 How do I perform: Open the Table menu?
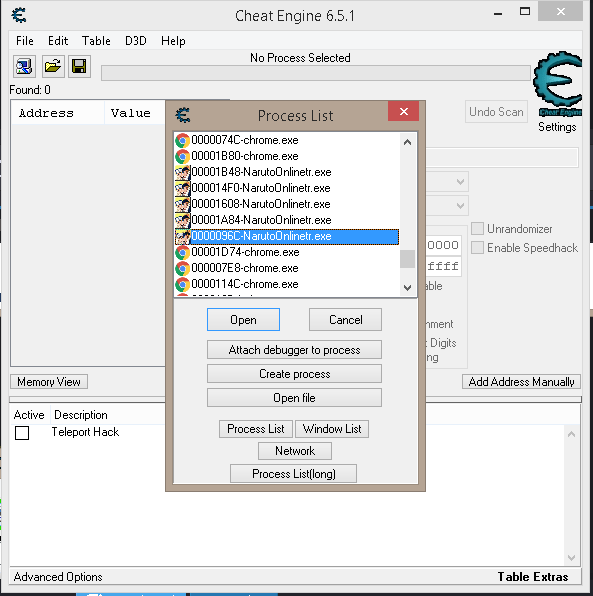(x=96, y=41)
